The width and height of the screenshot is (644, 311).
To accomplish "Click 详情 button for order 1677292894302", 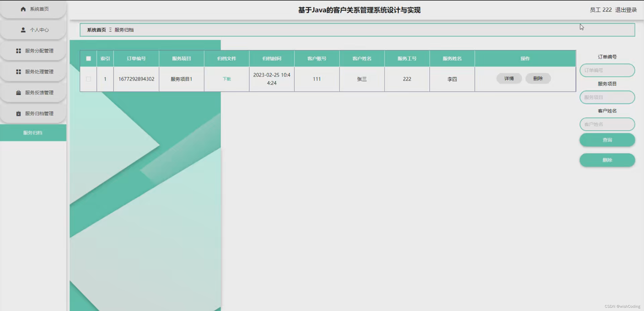I will 509,79.
